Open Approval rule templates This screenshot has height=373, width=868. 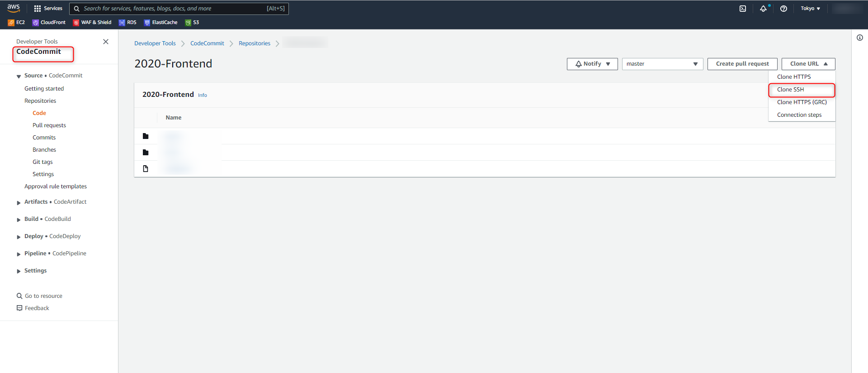(x=56, y=186)
